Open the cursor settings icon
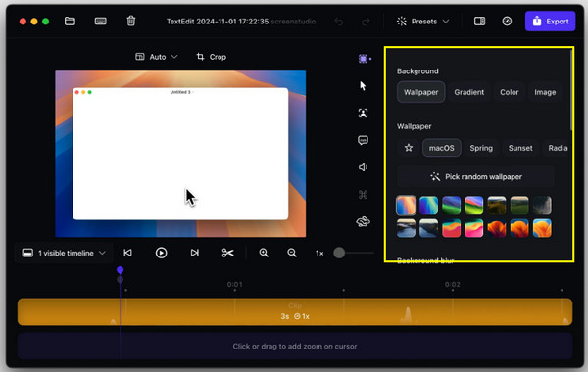Image resolution: width=588 pixels, height=372 pixels. pyautogui.click(x=363, y=86)
